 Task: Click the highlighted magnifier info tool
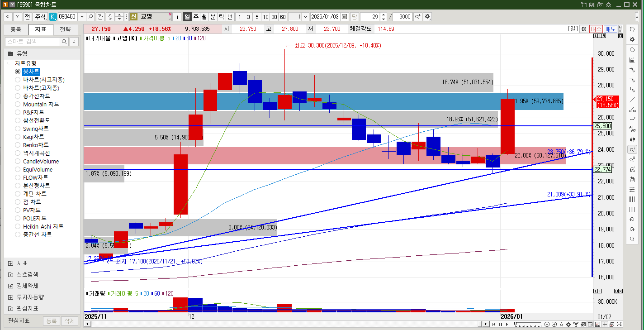[x=632, y=149]
